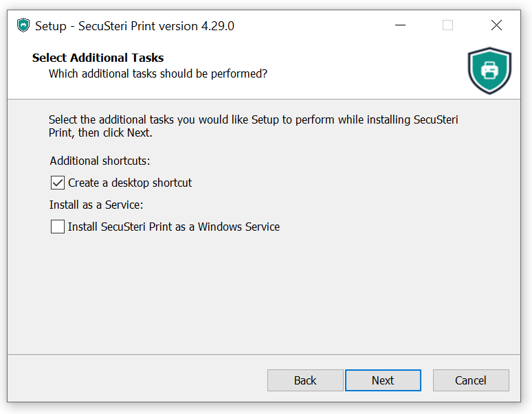Continue the installer with Next
This screenshot has width=532, height=414.
click(383, 380)
